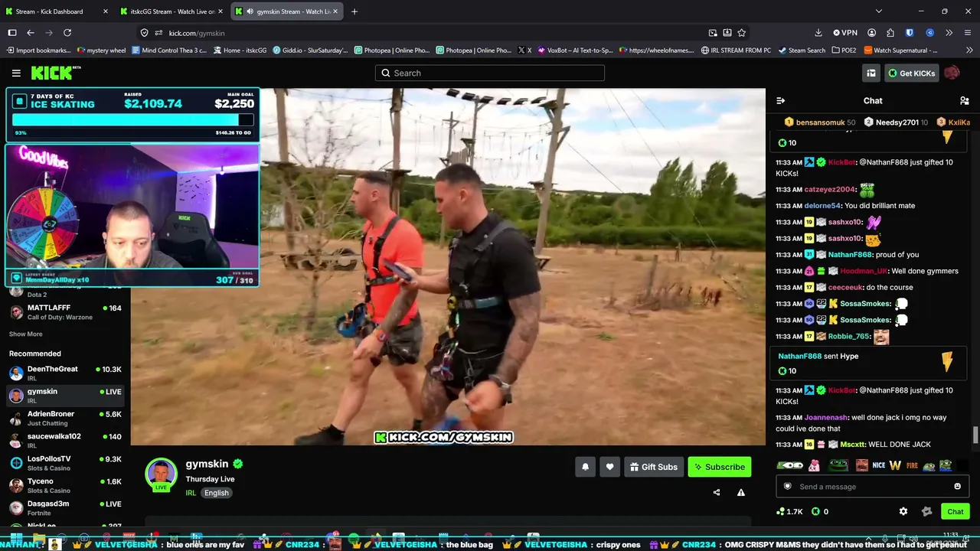980x551 pixels.
Task: Report the stream with the warning icon
Action: pos(740,492)
